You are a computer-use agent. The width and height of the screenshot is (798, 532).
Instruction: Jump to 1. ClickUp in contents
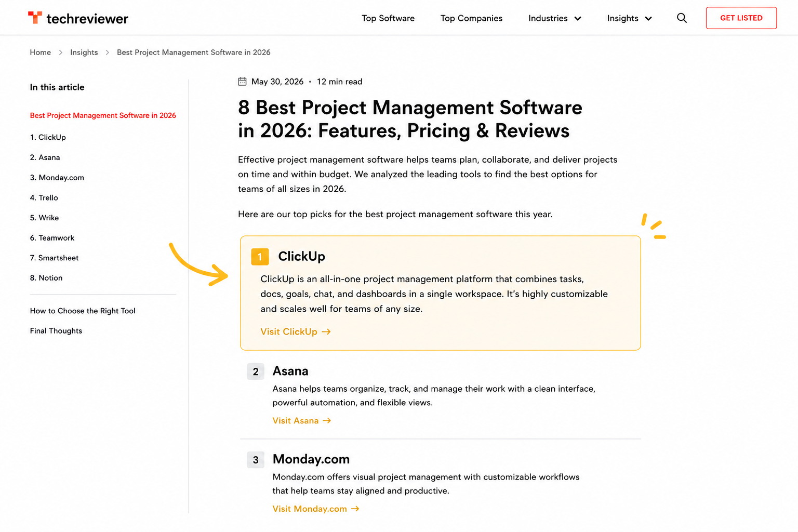tap(48, 137)
